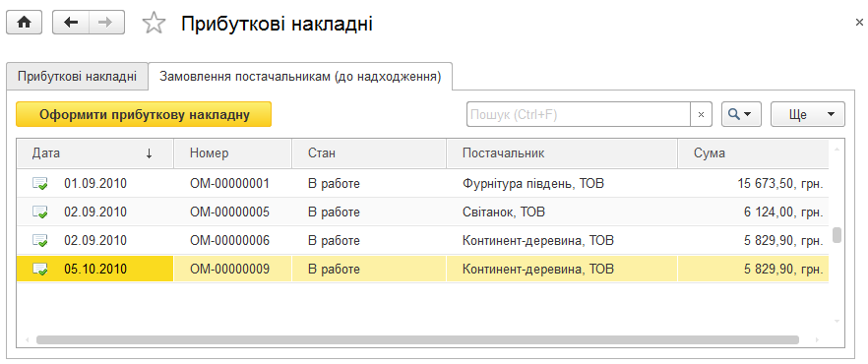Clear the search field with the x button
This screenshot has height=364, width=868.
click(701, 114)
